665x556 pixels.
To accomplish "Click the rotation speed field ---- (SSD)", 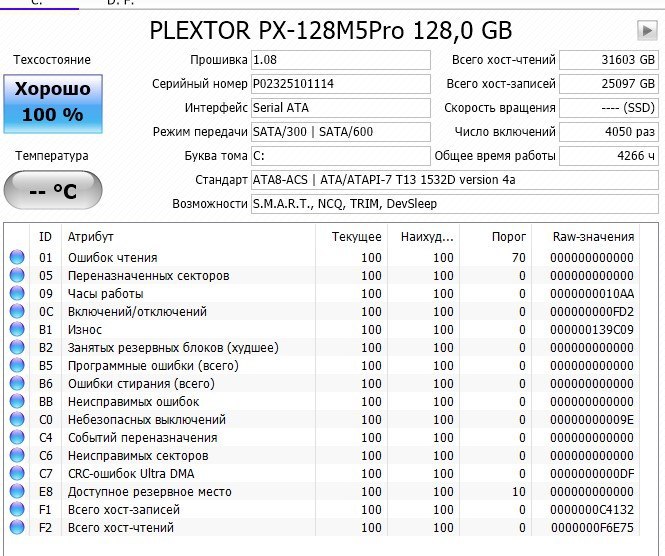I will tap(609, 108).
